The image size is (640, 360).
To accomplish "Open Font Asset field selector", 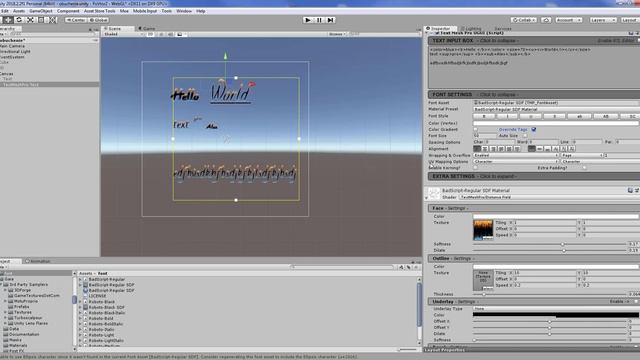I will pos(556,103).
